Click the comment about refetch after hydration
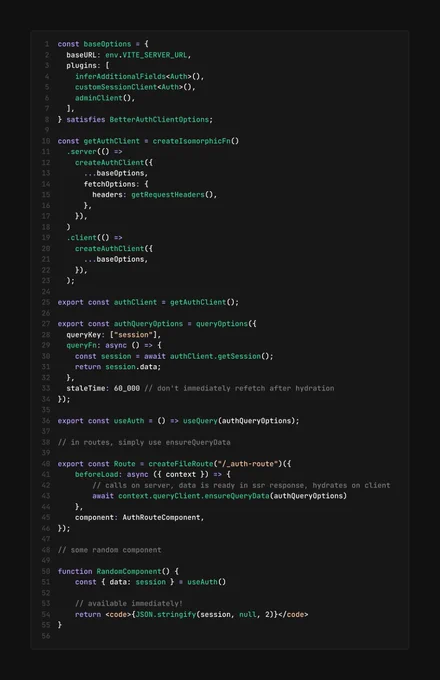 (239, 389)
